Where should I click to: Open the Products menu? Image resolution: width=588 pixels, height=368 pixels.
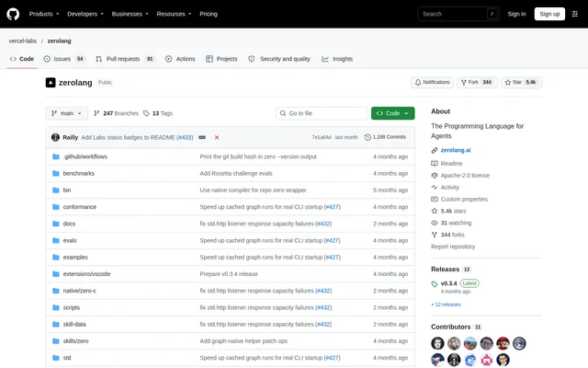pyautogui.click(x=44, y=14)
